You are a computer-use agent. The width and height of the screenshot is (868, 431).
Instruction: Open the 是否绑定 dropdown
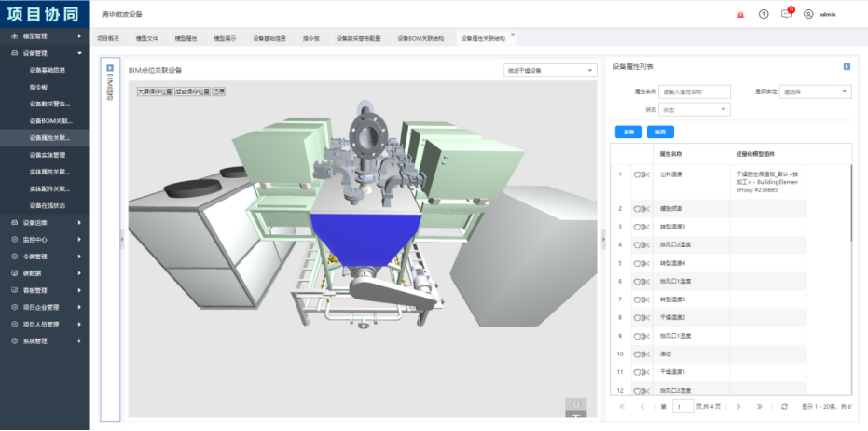click(816, 92)
